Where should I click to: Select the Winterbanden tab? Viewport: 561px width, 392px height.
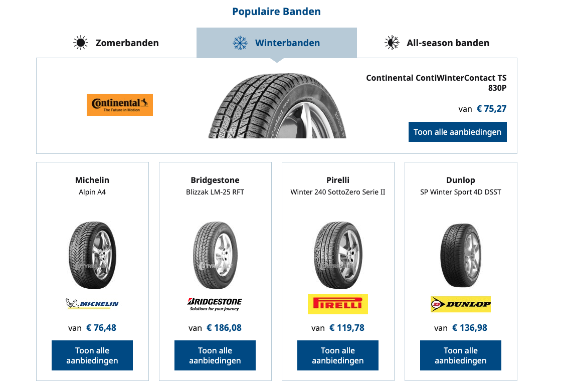pos(287,43)
